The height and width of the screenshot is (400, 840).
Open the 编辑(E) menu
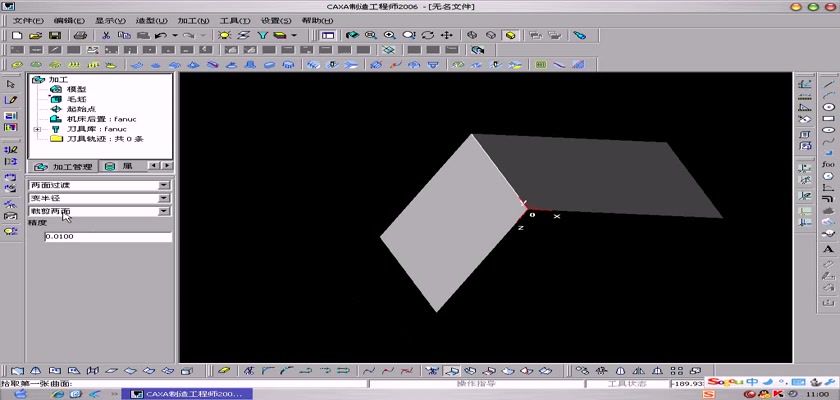[69, 20]
